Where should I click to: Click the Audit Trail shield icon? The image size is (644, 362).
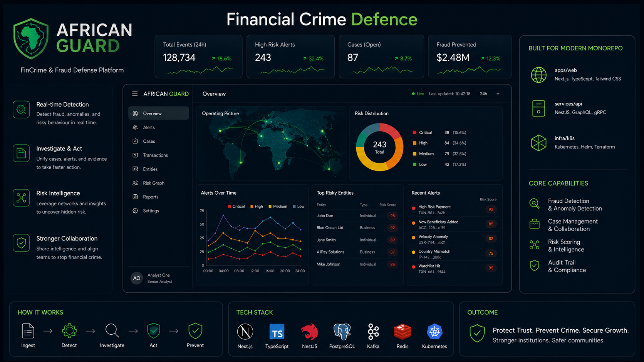point(534,265)
